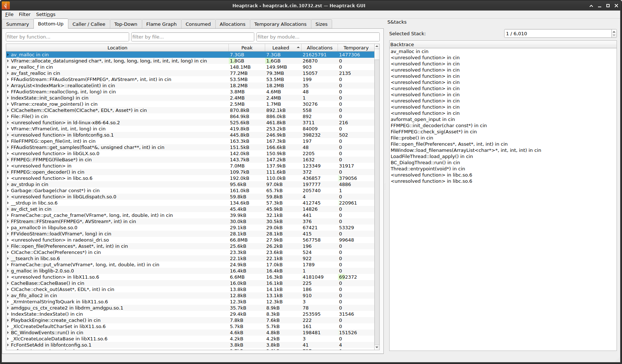The height and width of the screenshot is (364, 622).
Task: Click the Heaptrack app icon in title bar
Action: pos(6,5)
